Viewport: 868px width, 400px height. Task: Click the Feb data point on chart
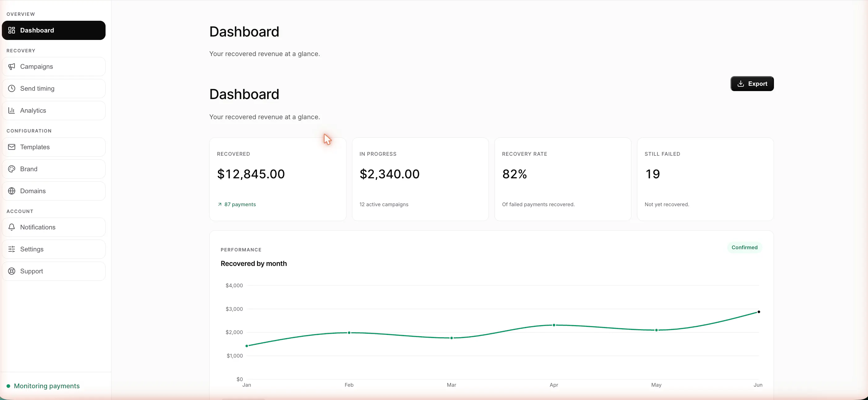(349, 333)
